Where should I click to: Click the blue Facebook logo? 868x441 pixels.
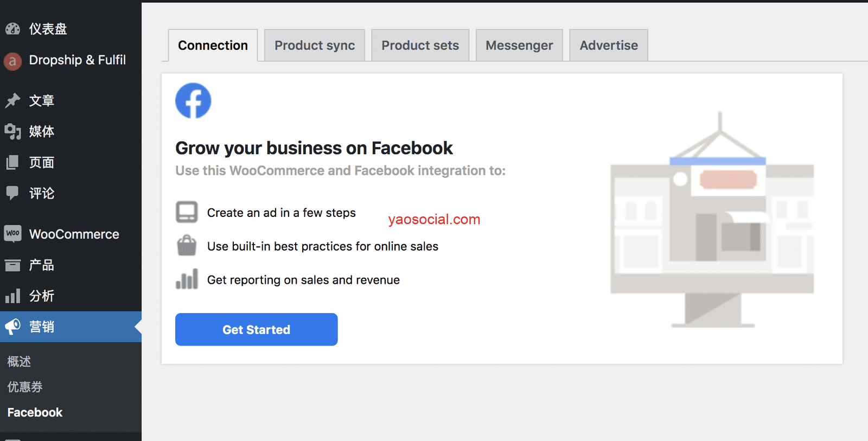[193, 101]
